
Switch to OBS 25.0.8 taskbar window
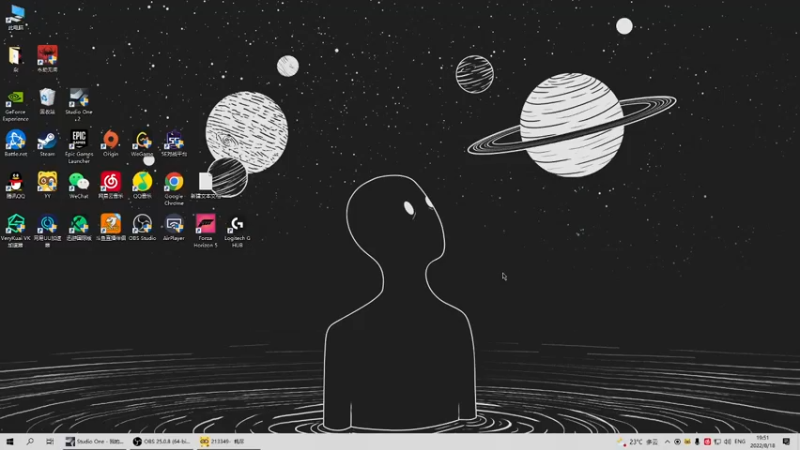[161, 441]
